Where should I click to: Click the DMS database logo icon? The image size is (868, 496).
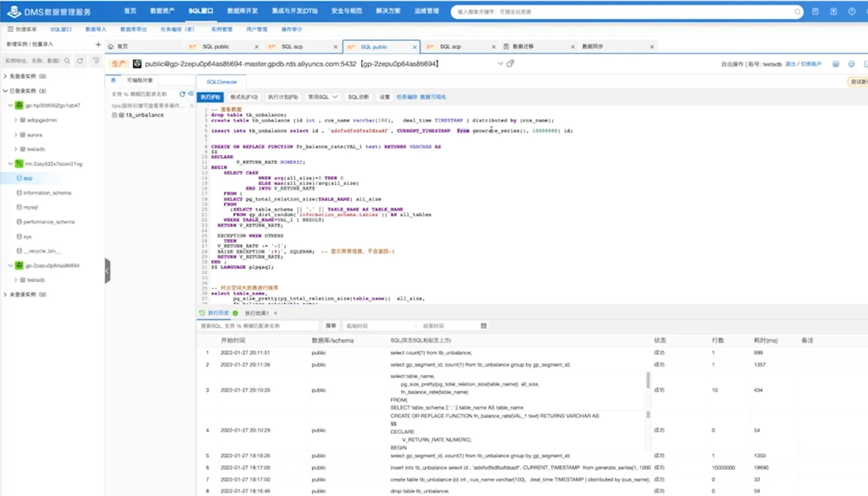[x=13, y=12]
